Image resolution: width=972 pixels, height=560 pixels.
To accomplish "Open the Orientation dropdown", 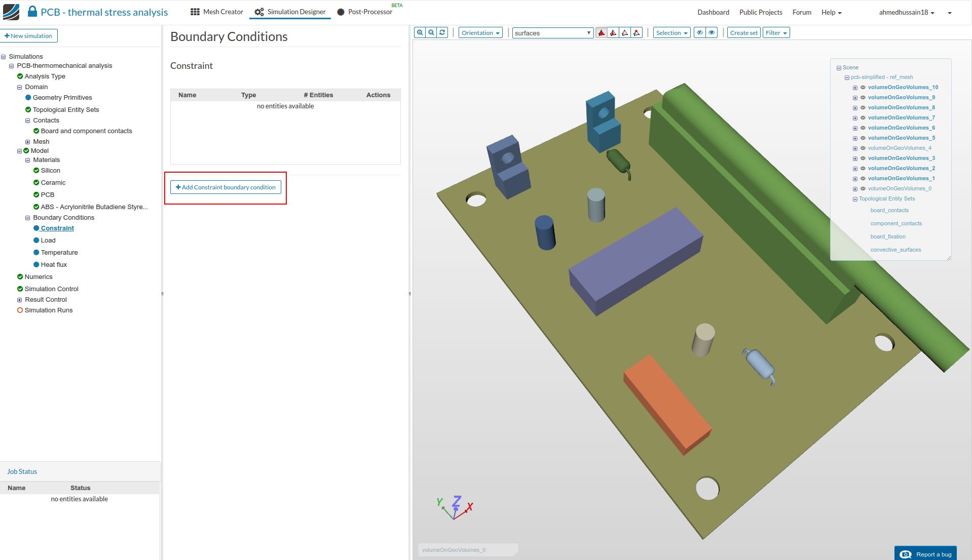I will coord(480,33).
